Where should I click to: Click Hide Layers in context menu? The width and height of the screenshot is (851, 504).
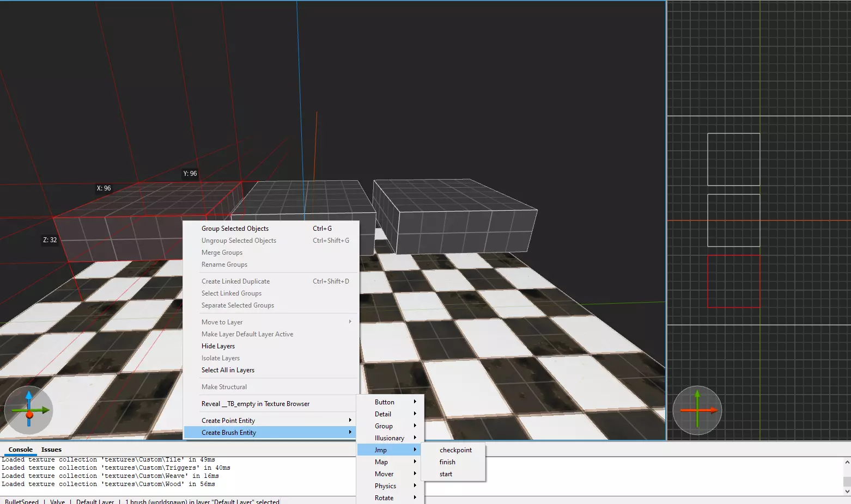[x=218, y=346]
